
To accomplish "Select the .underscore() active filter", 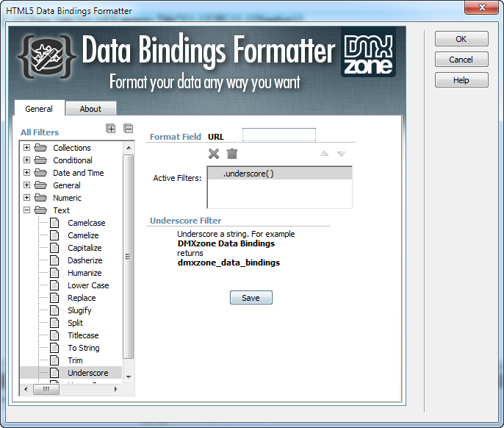I will click(280, 174).
